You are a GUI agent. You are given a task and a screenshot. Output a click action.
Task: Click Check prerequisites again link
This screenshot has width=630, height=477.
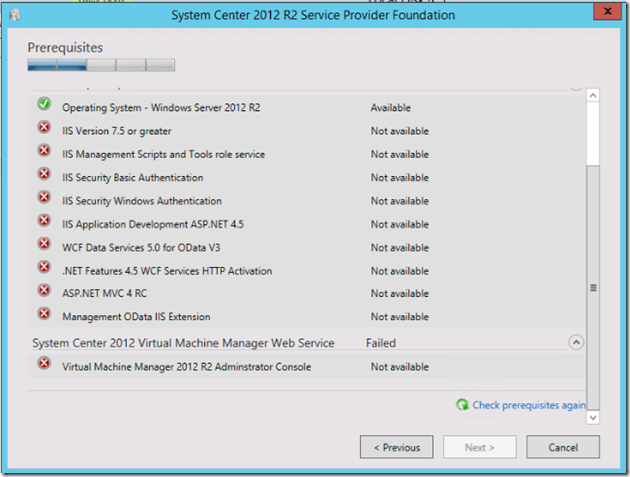(x=529, y=405)
